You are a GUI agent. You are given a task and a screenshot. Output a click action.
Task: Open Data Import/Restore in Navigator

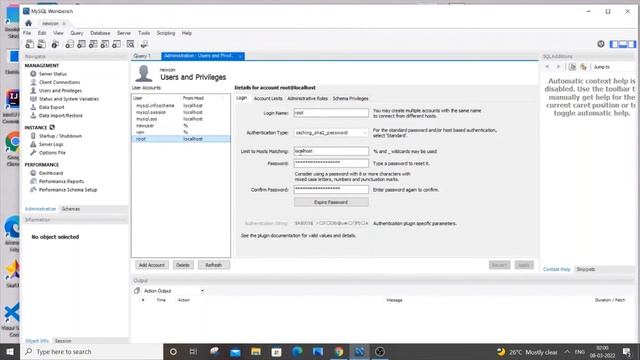coord(60,116)
